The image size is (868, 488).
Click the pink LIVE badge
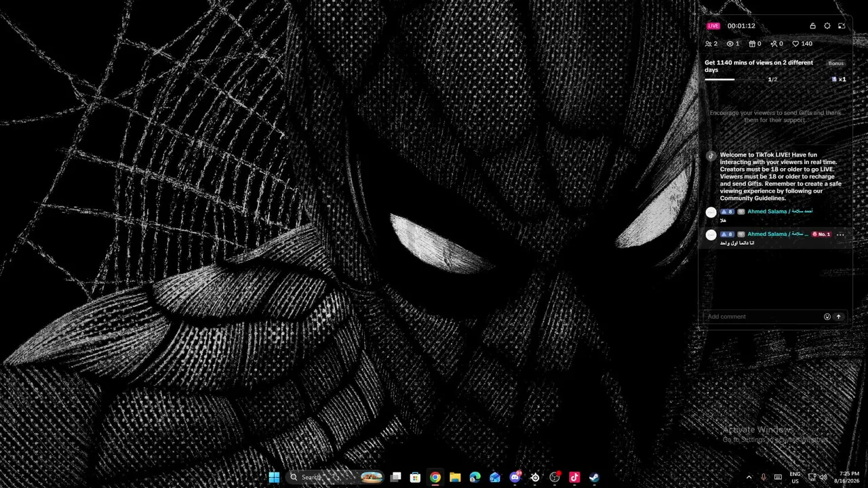pos(713,26)
